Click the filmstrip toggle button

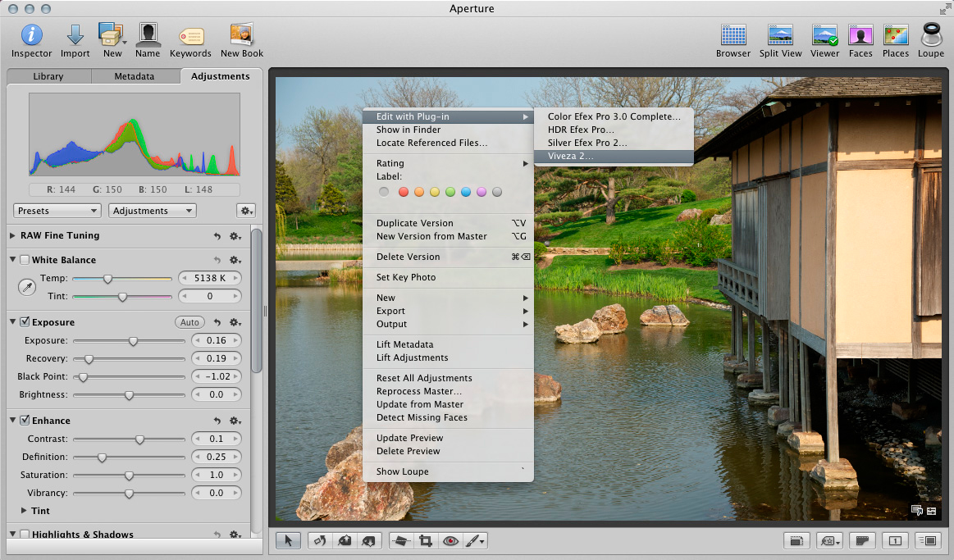pos(861,540)
